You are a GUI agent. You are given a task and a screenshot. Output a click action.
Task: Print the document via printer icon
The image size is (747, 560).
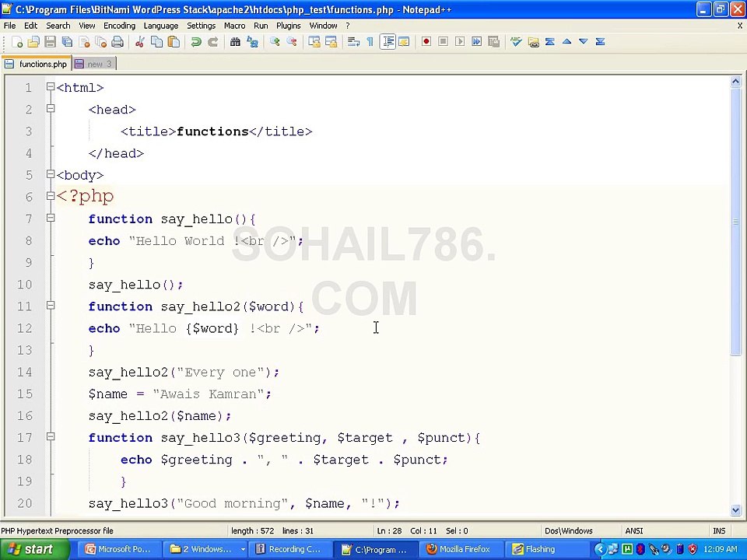click(x=117, y=42)
